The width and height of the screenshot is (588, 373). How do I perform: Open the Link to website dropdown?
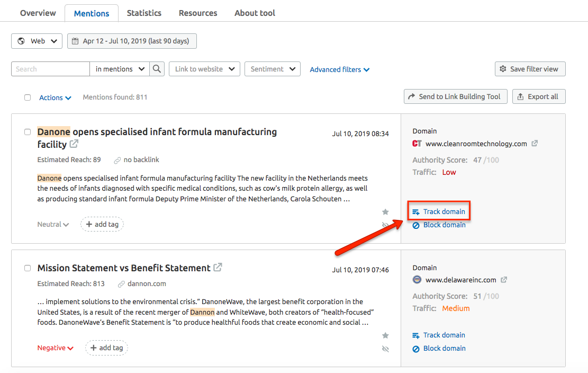coord(204,69)
